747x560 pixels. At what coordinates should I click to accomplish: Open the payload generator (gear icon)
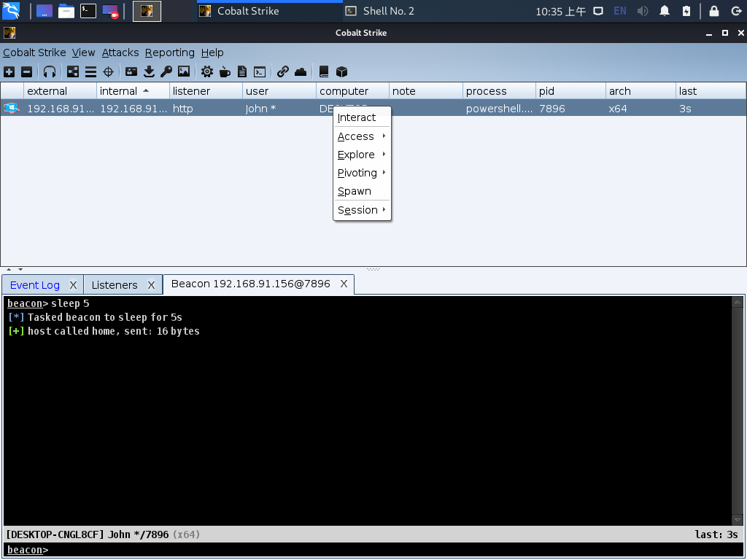[x=206, y=71]
